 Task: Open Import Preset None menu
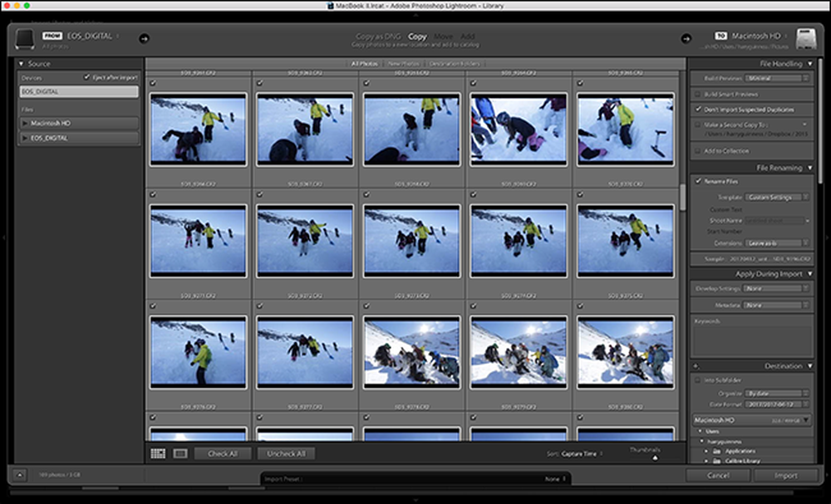point(555,479)
